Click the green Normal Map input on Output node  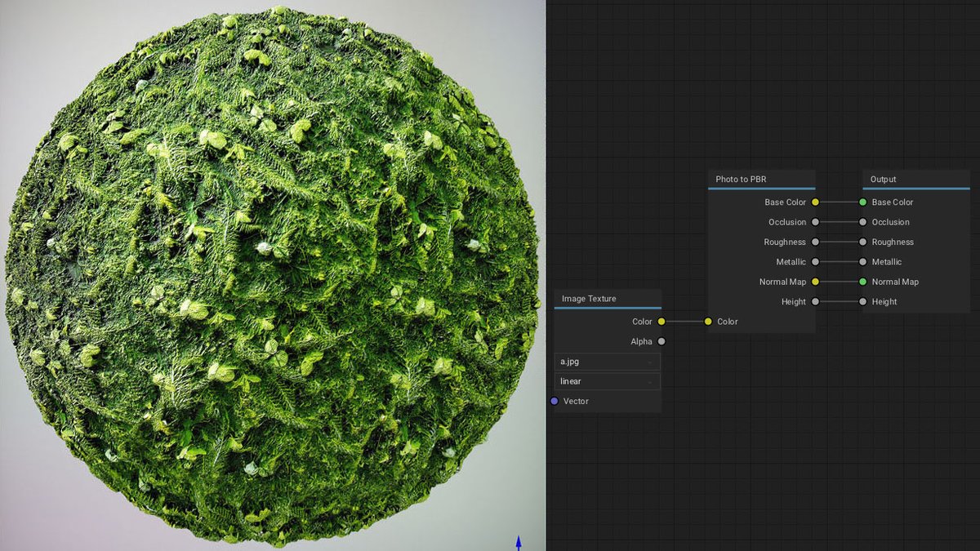coord(862,282)
